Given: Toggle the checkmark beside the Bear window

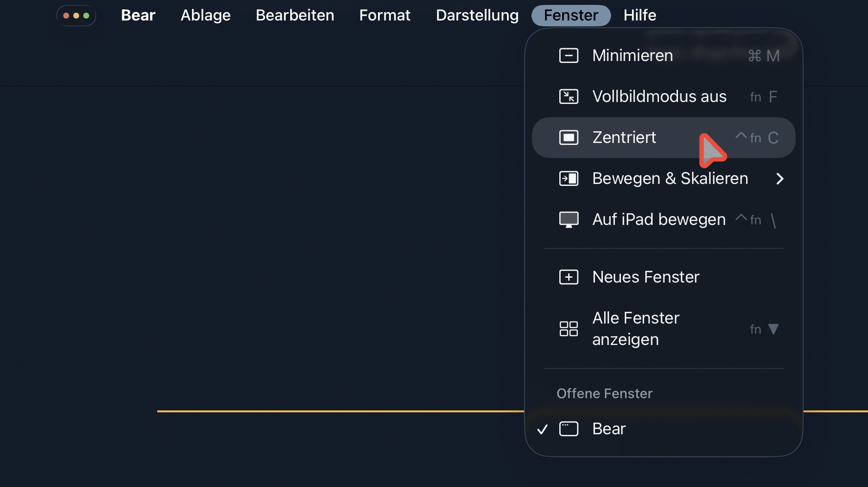Looking at the screenshot, I should 542,429.
